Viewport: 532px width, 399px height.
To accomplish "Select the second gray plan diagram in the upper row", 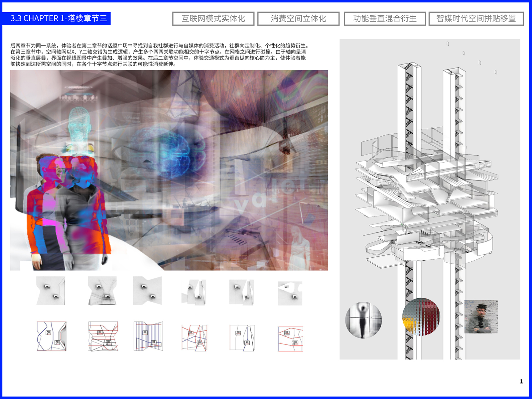I will click(x=102, y=291).
